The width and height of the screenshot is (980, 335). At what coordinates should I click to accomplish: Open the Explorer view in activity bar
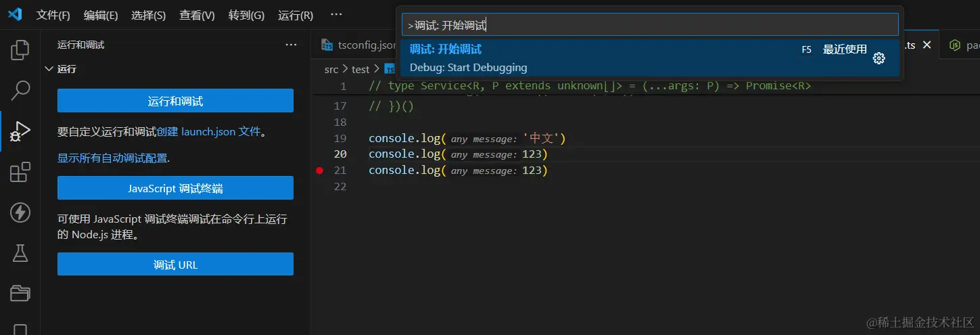(20, 49)
